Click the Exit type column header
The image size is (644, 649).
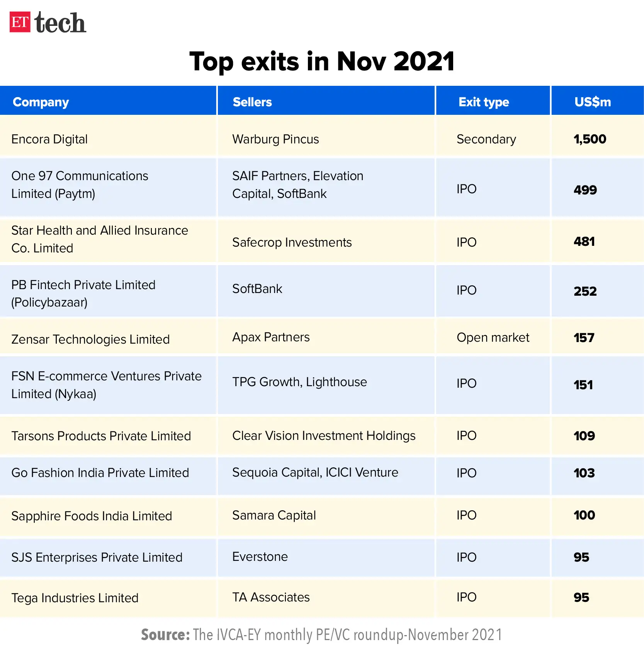pyautogui.click(x=493, y=101)
